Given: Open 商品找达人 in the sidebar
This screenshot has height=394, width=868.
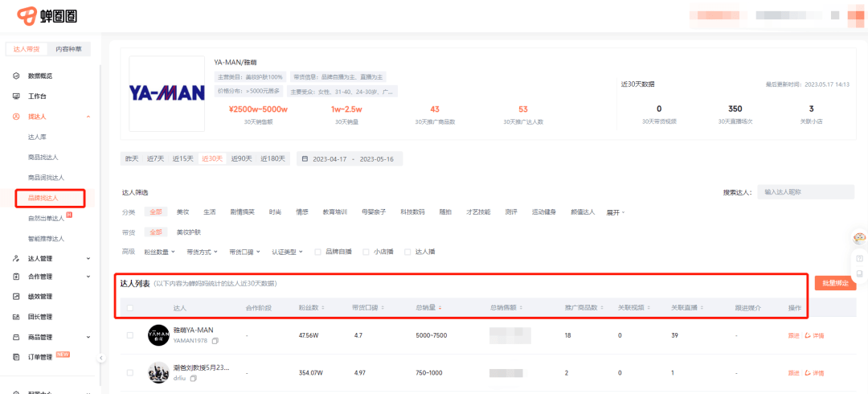Looking at the screenshot, I should pyautogui.click(x=43, y=158).
